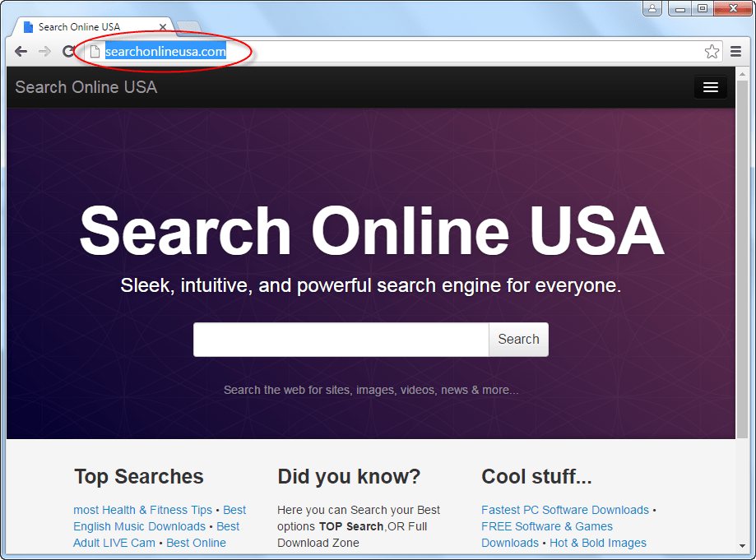Viewport: 756px width, 560px height.
Task: Open a new tab next to Search Online USA
Action: pyautogui.click(x=189, y=28)
